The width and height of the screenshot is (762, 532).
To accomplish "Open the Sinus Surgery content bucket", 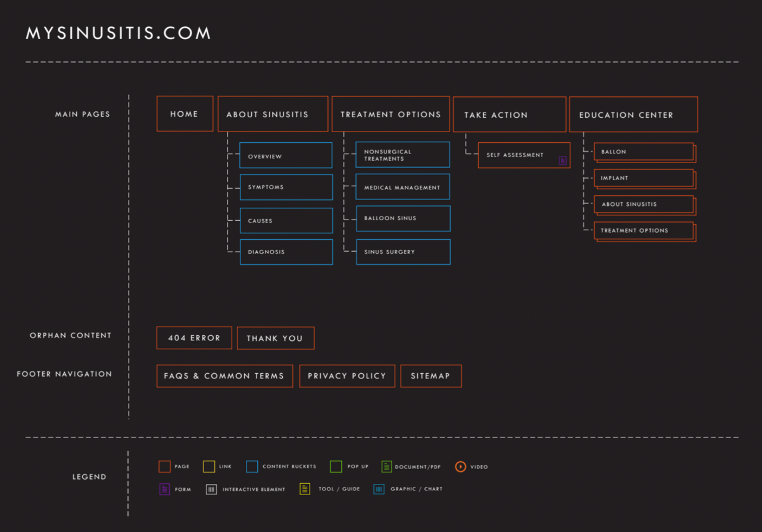I will point(402,252).
